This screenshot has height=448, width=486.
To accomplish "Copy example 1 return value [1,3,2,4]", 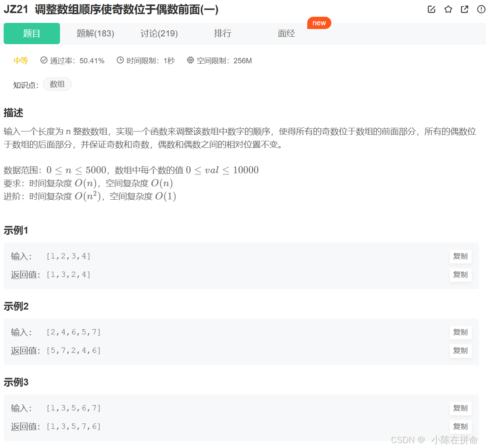I will [460, 274].
